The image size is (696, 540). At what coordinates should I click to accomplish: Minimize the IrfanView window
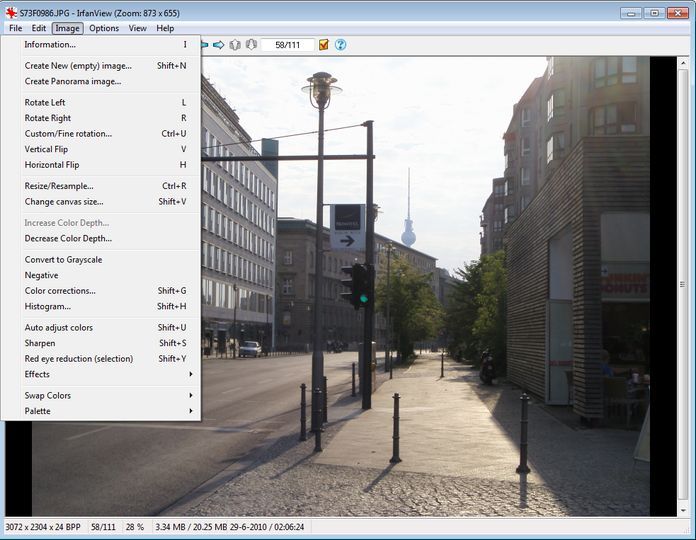[631, 13]
